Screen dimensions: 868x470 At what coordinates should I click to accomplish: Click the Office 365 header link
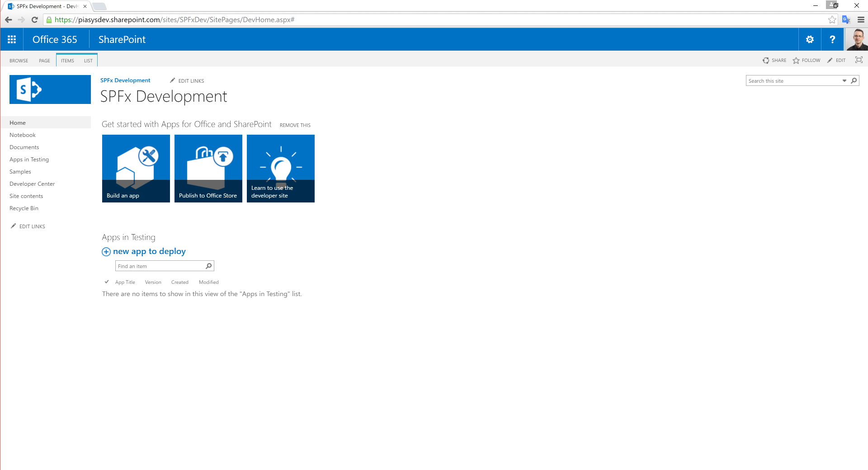pyautogui.click(x=55, y=39)
